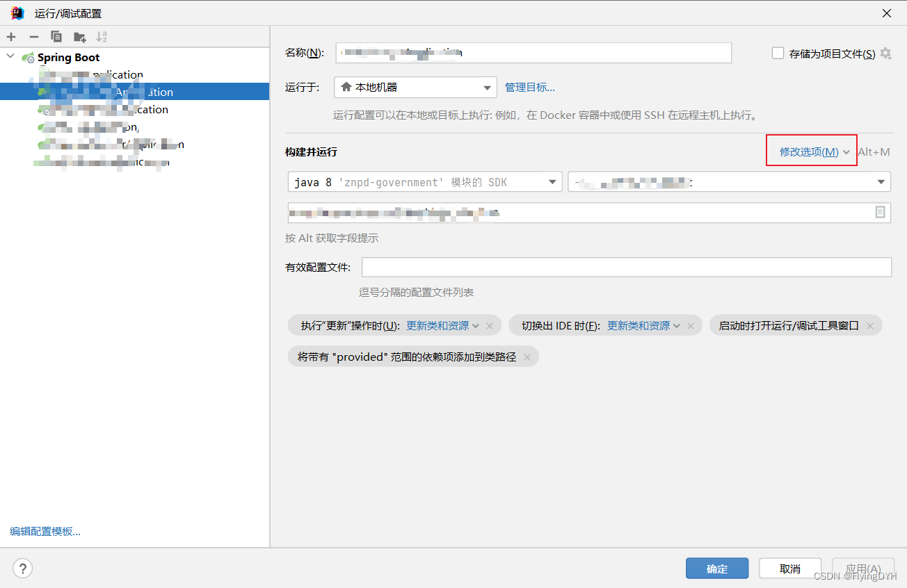Remove the selected configuration
Screen dimensions: 907x588
click(33, 37)
